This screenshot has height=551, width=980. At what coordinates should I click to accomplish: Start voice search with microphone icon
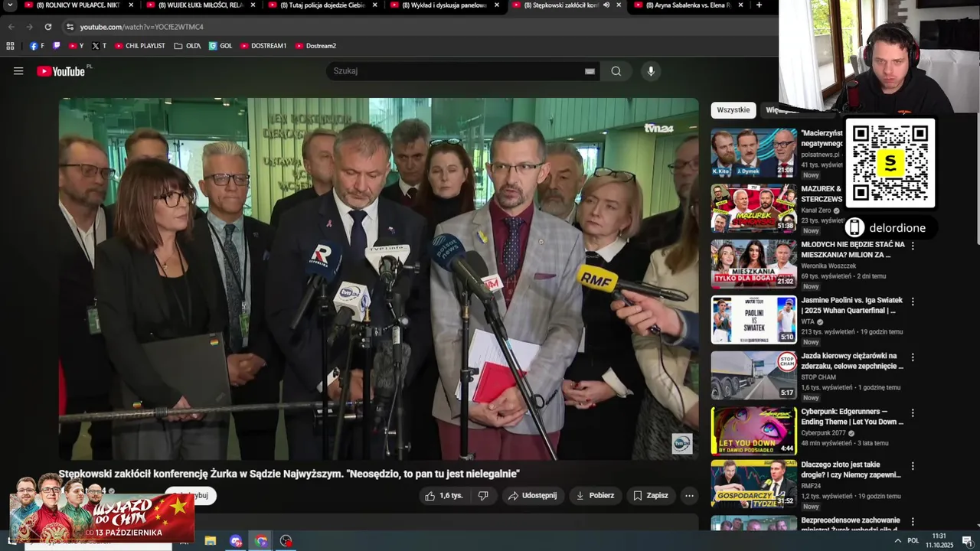coord(651,71)
